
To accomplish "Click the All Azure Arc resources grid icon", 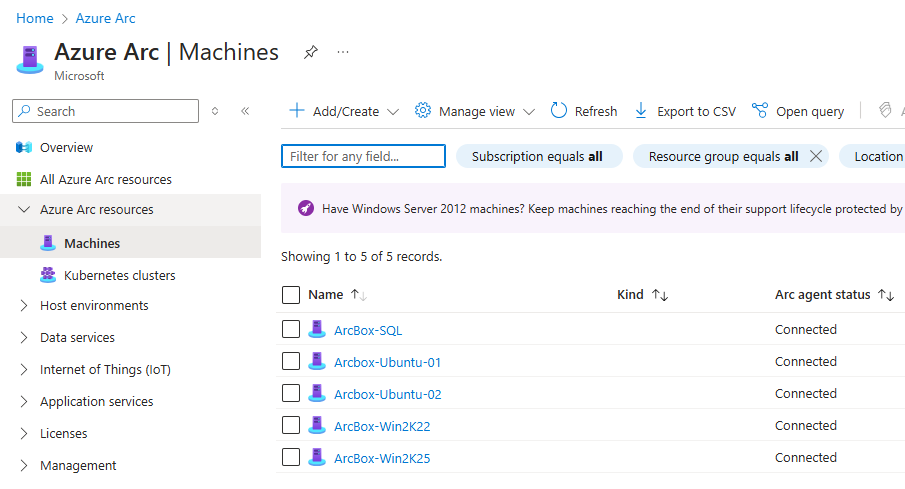I will point(24,180).
